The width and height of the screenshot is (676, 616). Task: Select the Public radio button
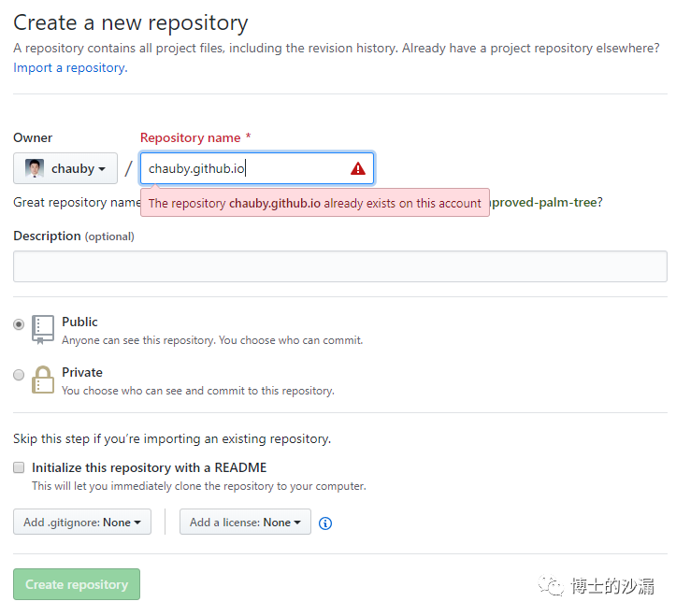click(x=19, y=324)
